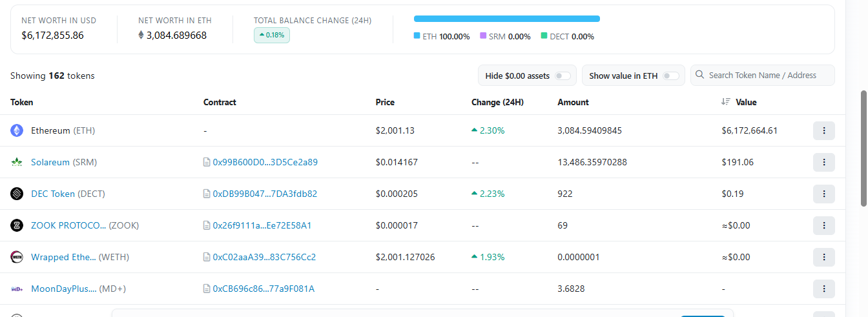Click the MoonDayPlus MD+ token logo

(17, 289)
